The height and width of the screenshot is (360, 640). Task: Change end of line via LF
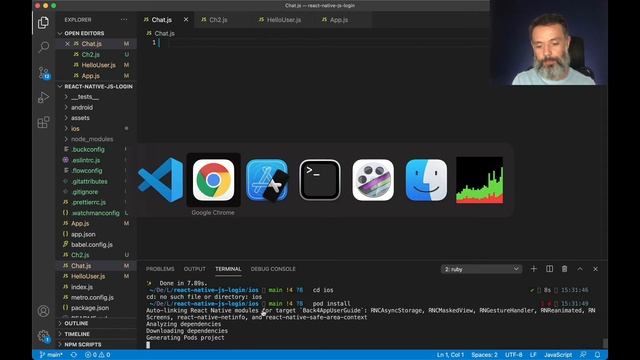(x=533, y=355)
